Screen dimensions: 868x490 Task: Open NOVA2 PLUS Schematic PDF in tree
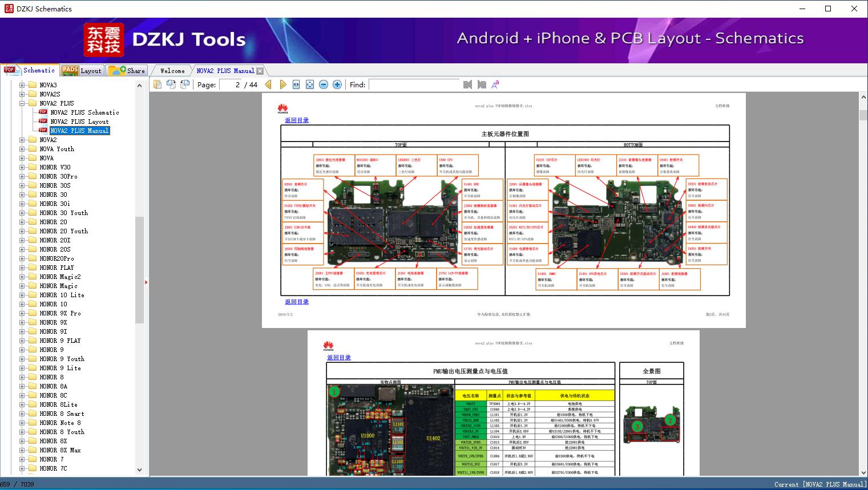(x=84, y=112)
